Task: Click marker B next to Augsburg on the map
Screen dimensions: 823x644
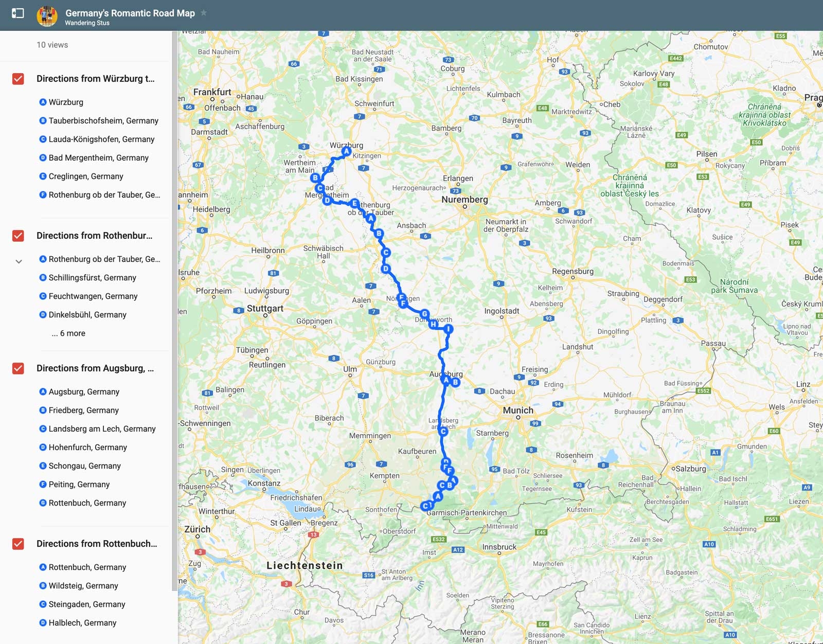Action: [x=455, y=382]
